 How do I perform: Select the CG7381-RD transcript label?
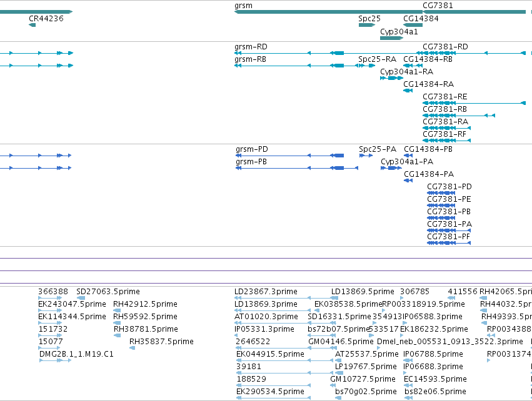pos(445,47)
